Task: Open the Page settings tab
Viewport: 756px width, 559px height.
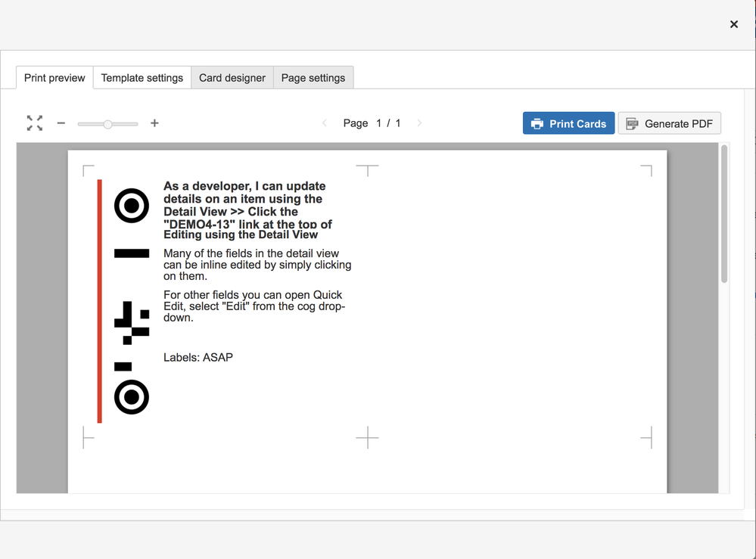Action: tap(313, 78)
